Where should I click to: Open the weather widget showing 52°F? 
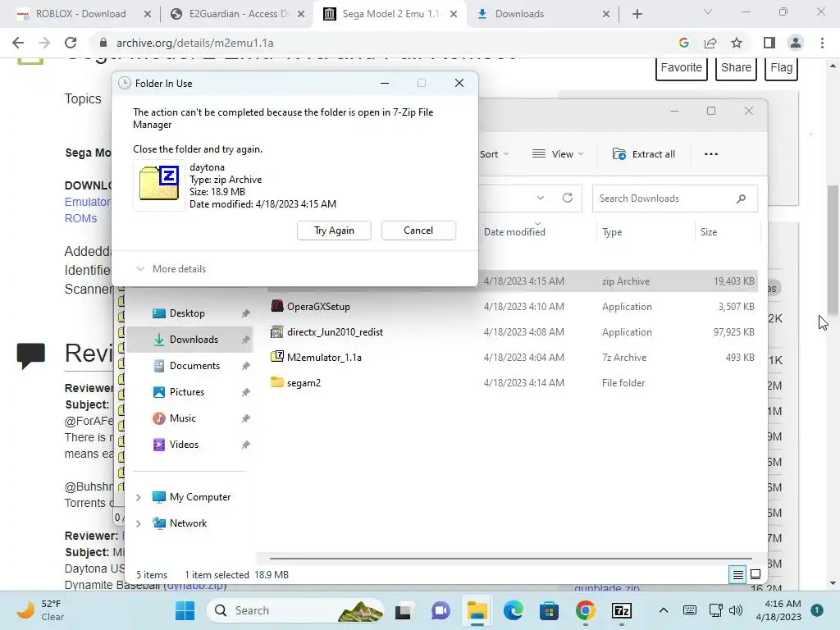(x=41, y=610)
